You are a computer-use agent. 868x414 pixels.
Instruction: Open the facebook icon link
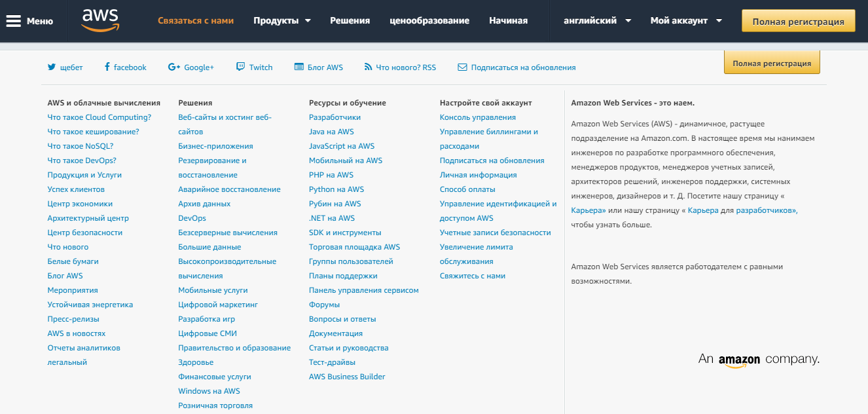[107, 67]
